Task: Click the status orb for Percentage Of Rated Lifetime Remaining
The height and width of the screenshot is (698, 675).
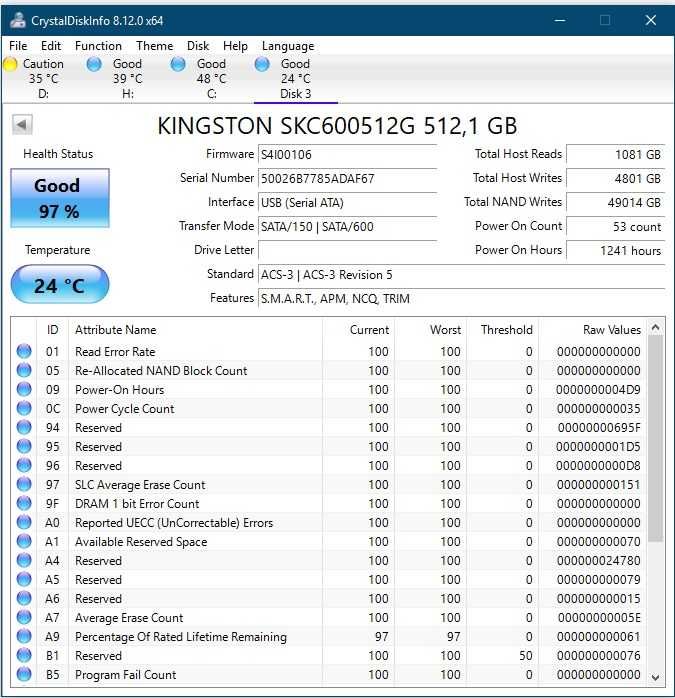Action: [x=24, y=636]
